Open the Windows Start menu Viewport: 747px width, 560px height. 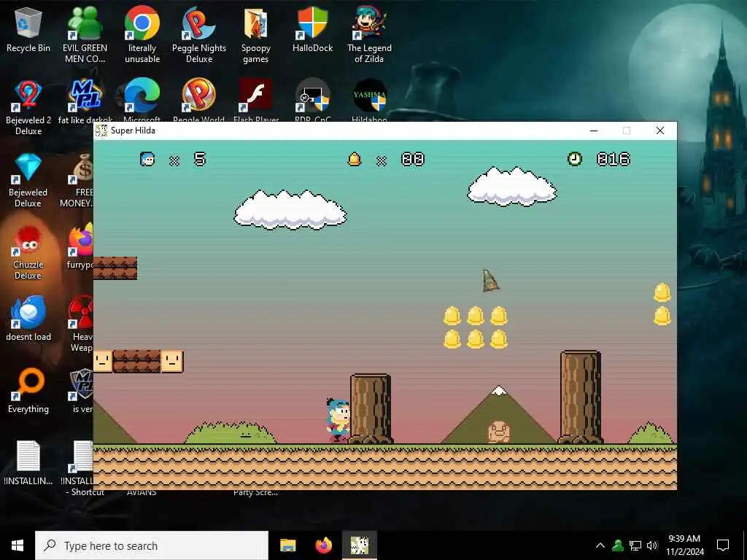(18, 545)
